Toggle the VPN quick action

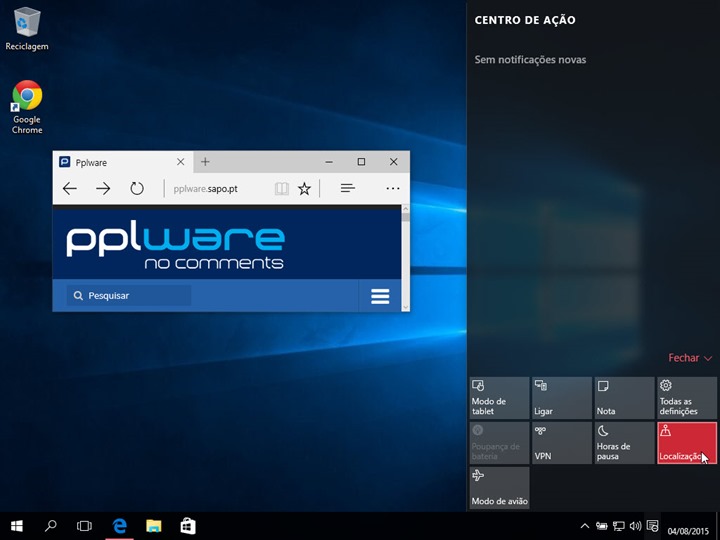tap(562, 443)
